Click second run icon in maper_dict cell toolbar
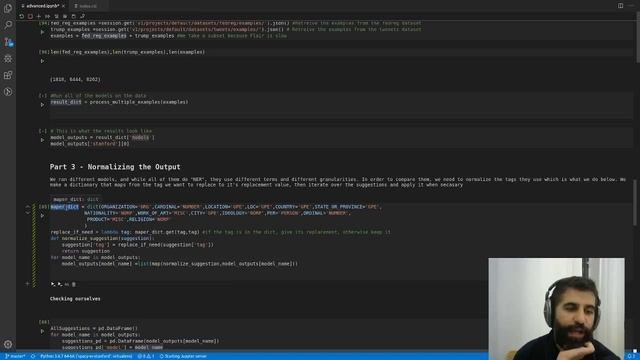The height and width of the screenshot is (360, 640). coord(60,284)
